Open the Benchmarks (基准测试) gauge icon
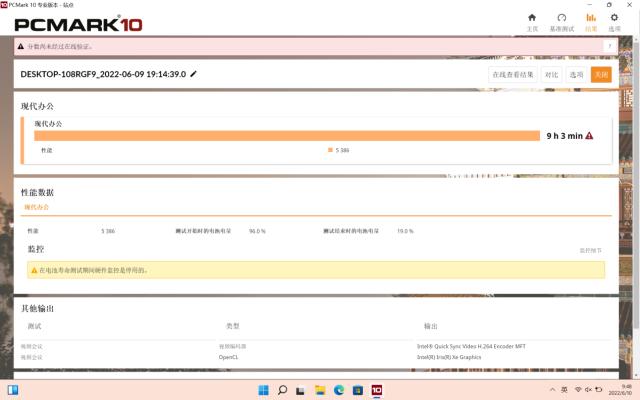Viewport: 640px width, 400px height. 562,18
